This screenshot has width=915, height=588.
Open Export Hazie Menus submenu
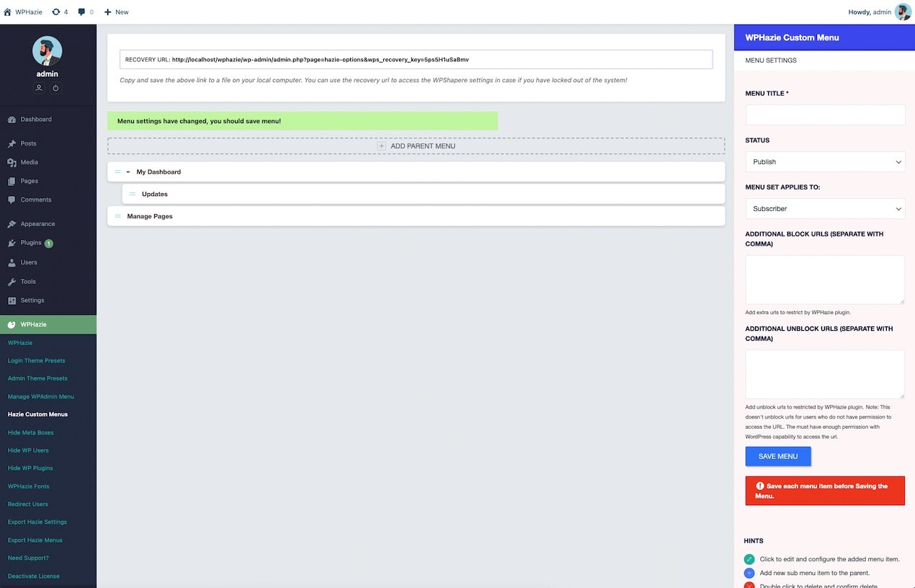point(35,540)
